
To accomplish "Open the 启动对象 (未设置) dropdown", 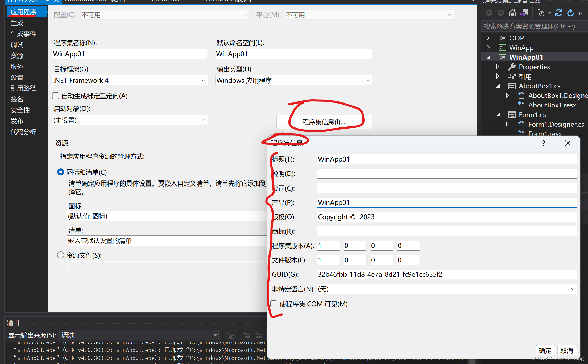I will pos(130,120).
